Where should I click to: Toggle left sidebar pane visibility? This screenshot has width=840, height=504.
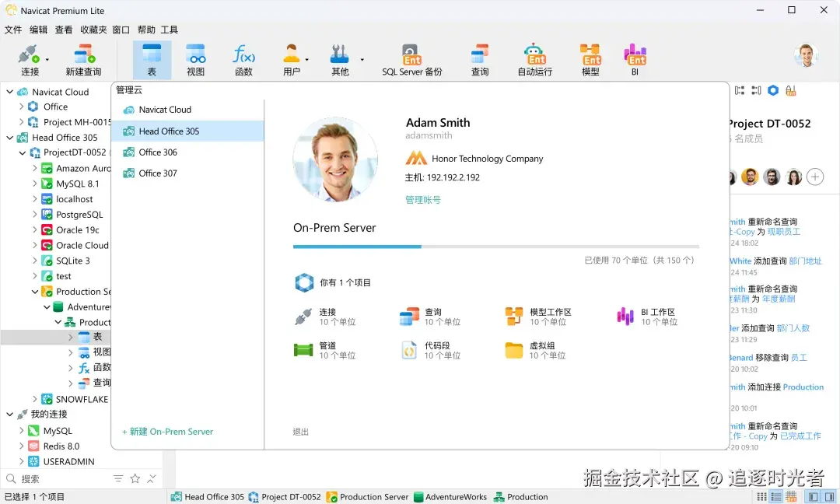click(x=814, y=497)
